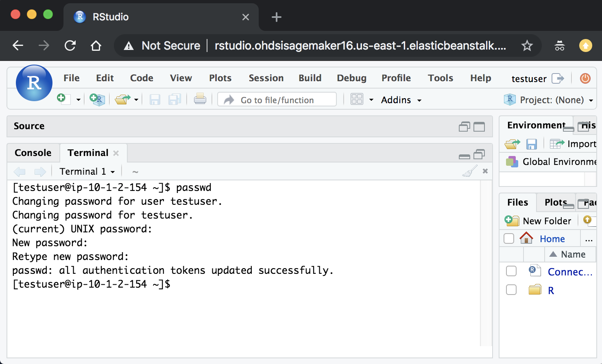Click the Console pane restore icon

click(x=480, y=154)
